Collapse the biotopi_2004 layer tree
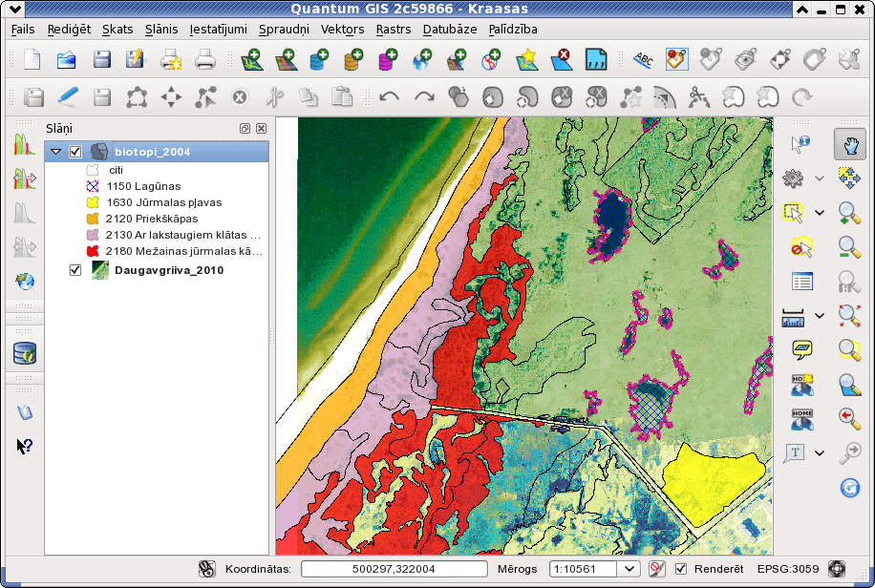 (x=55, y=152)
